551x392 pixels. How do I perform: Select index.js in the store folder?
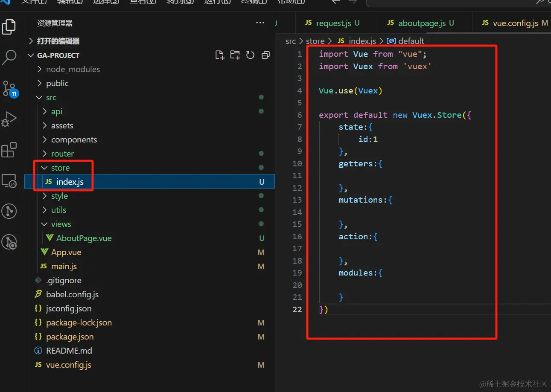pos(149,182)
